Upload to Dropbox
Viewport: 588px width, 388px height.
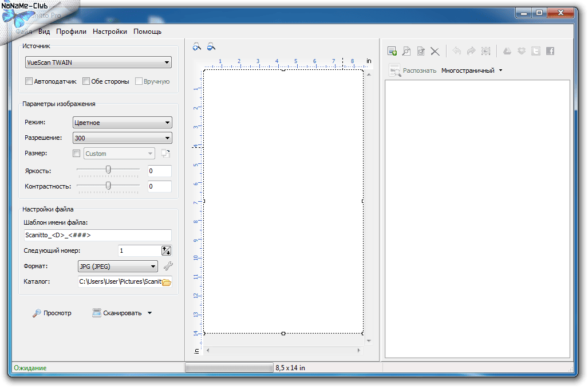point(522,50)
